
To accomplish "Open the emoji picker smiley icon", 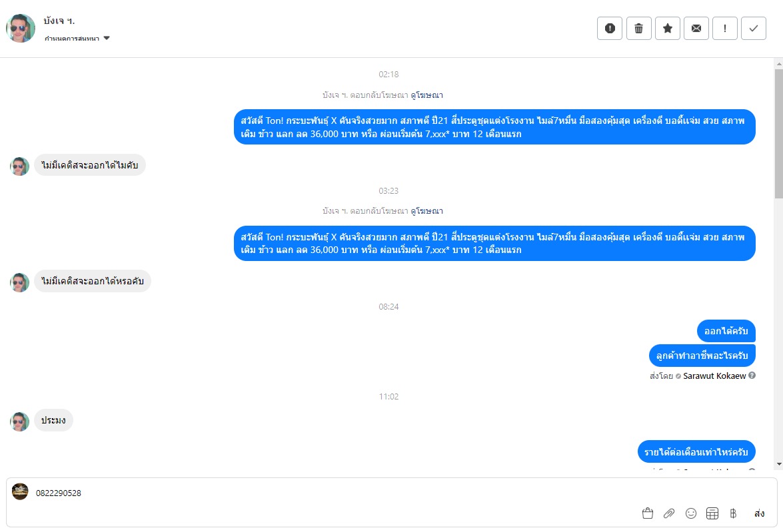I will (691, 513).
